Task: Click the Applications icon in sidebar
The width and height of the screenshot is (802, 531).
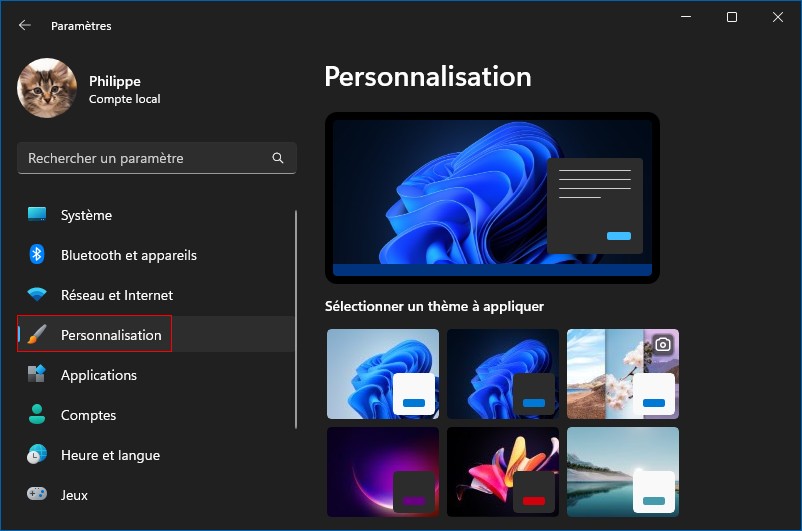Action: click(x=37, y=375)
